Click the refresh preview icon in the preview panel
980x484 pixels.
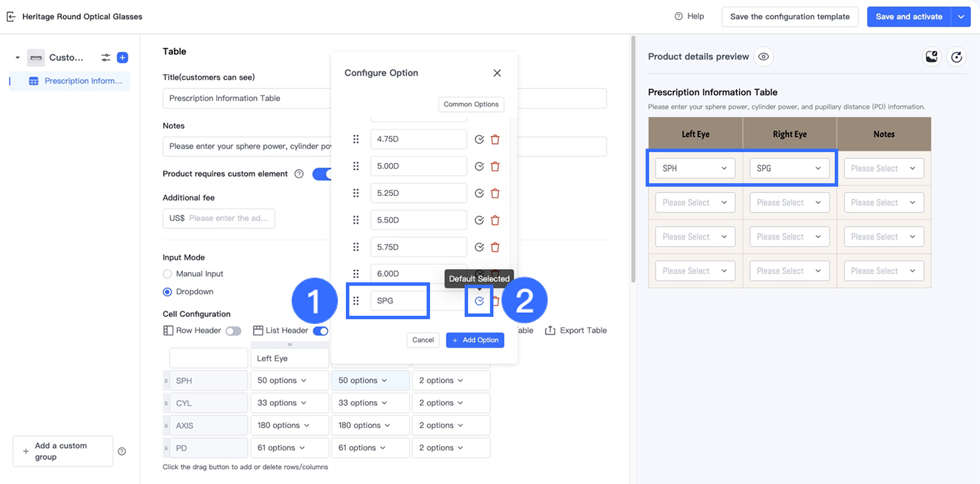(x=956, y=56)
